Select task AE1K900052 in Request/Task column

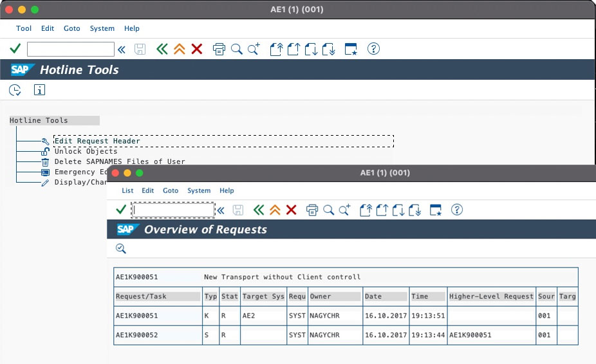point(137,335)
